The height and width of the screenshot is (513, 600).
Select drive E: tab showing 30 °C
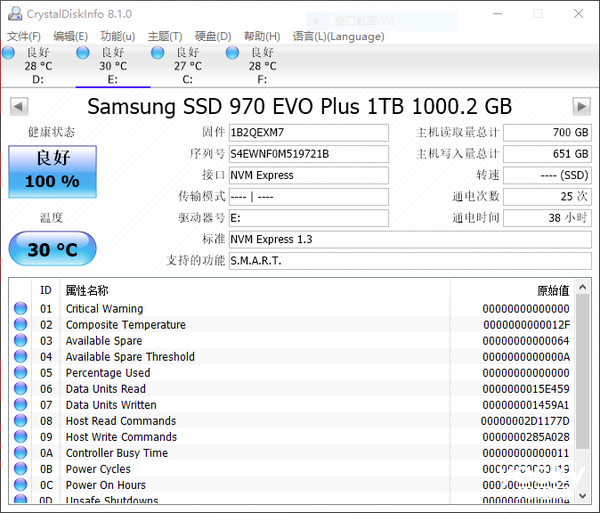(x=113, y=66)
